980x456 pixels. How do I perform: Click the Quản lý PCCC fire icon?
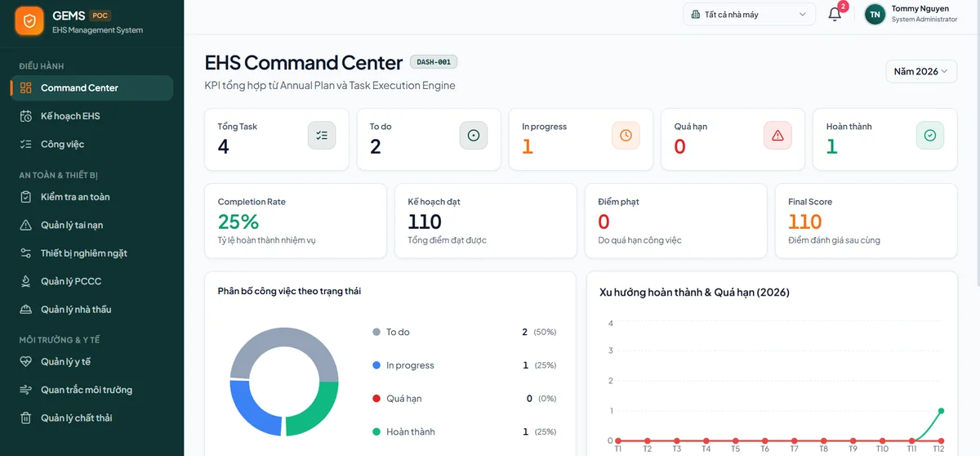pos(26,281)
